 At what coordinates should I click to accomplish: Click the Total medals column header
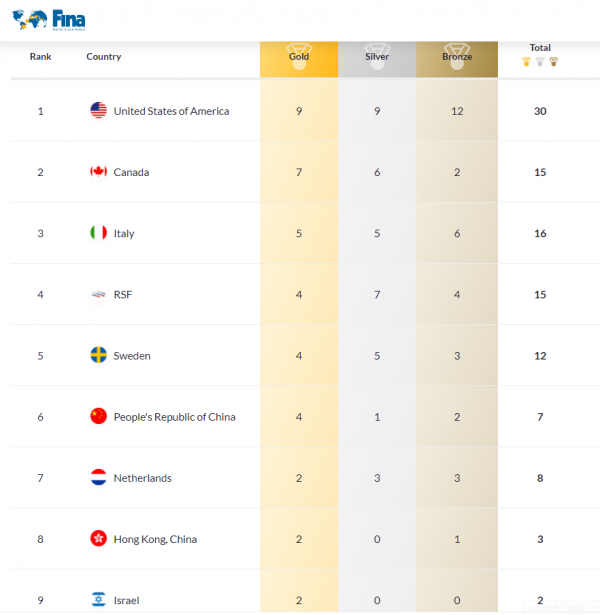[x=540, y=48]
